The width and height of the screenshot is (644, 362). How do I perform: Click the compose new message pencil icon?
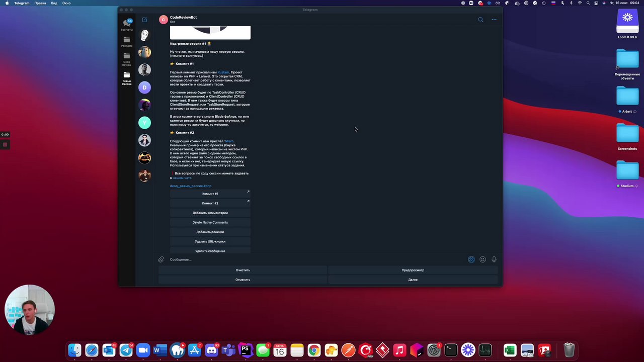pyautogui.click(x=144, y=20)
